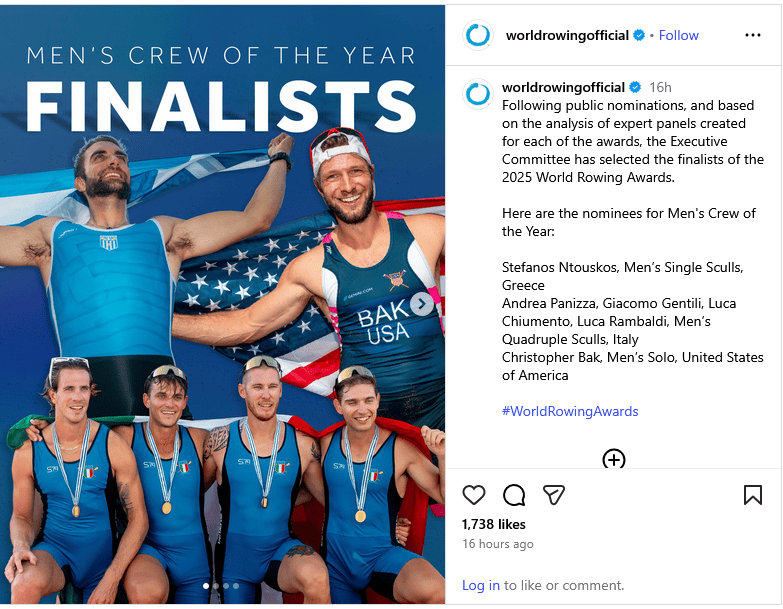Click the Log in link

[480, 585]
